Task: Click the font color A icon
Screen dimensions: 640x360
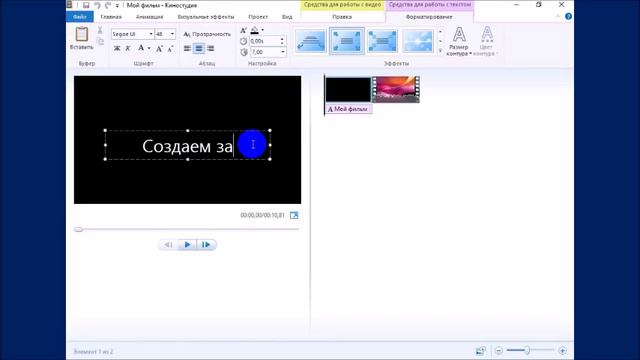Action: click(141, 48)
